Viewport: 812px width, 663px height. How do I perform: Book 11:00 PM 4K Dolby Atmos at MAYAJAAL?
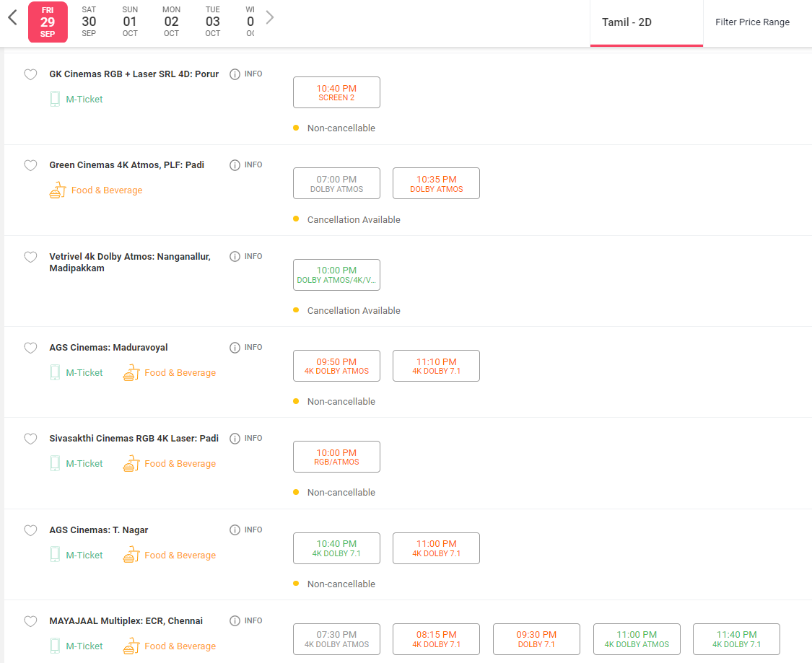tap(637, 639)
